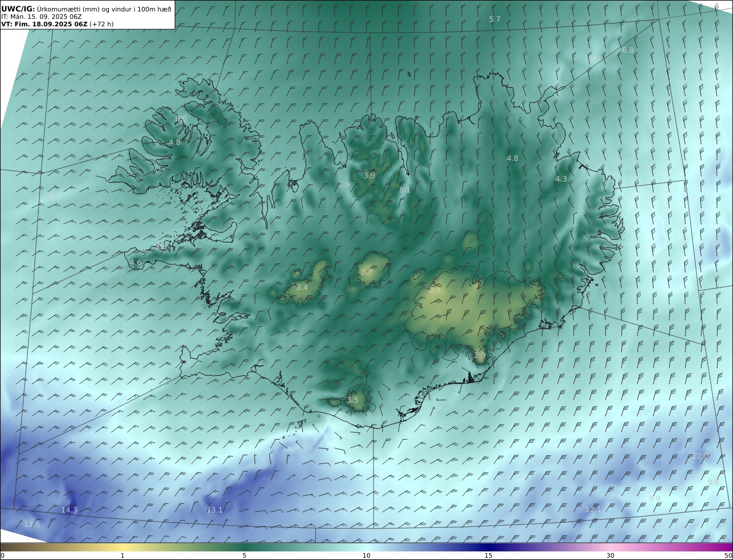Screen dimensions: 733x560
Task: Click the VT: Fim. 18.09.2025 06Z line
Action: click(57, 24)
